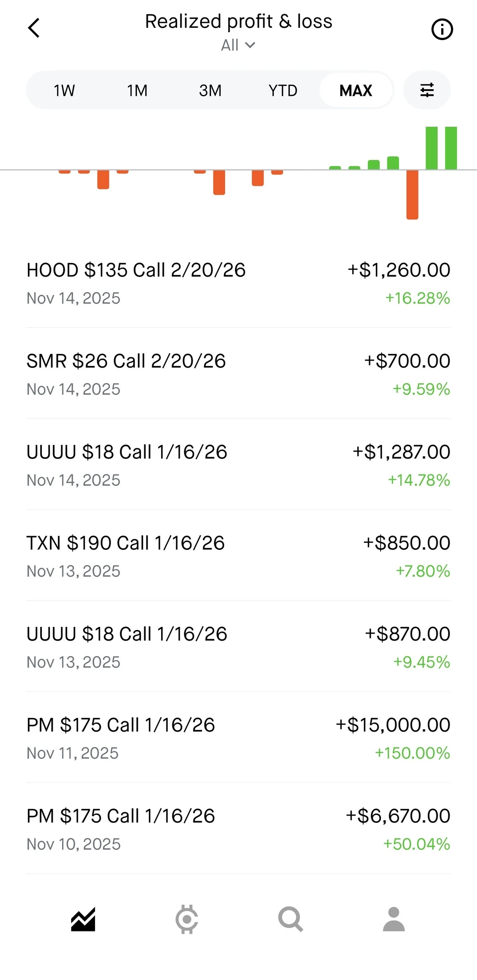Switch to the YTD time range
477x980 pixels.
click(283, 90)
